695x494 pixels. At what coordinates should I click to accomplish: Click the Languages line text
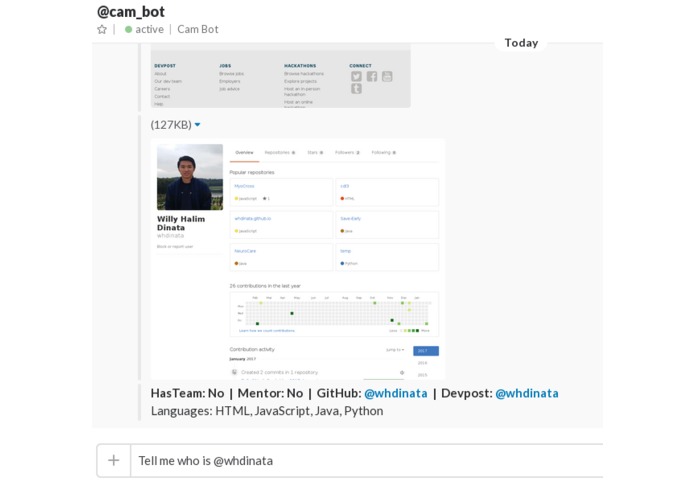[x=267, y=411]
